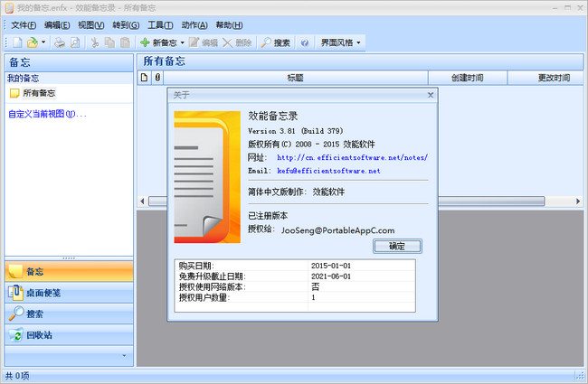The height and width of the screenshot is (384, 588).
Task: Click the note type page column header icon
Action: click(145, 78)
